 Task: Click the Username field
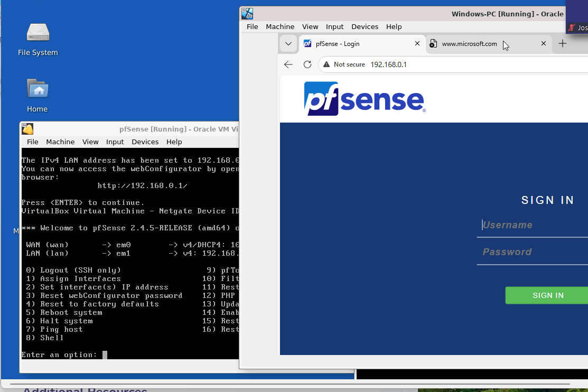click(534, 225)
